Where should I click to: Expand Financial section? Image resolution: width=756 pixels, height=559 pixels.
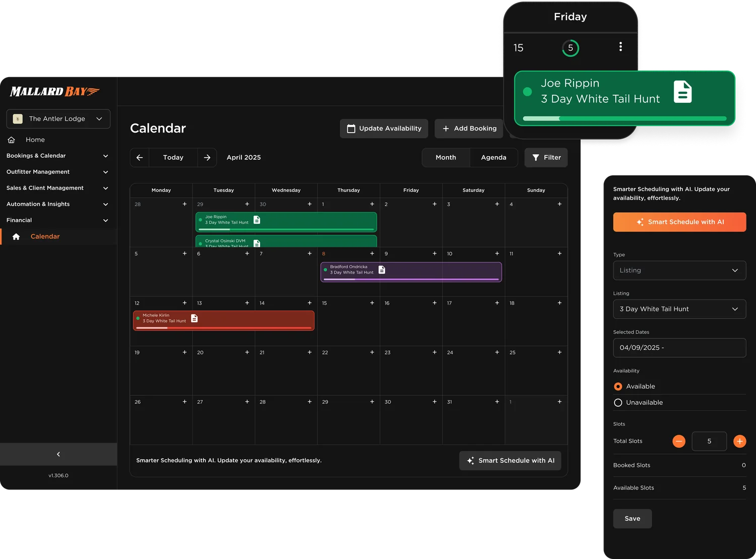click(58, 220)
